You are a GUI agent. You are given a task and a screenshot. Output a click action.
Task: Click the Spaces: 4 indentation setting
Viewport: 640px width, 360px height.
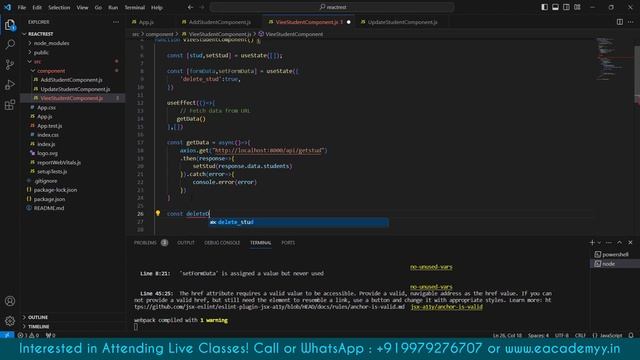538,335
